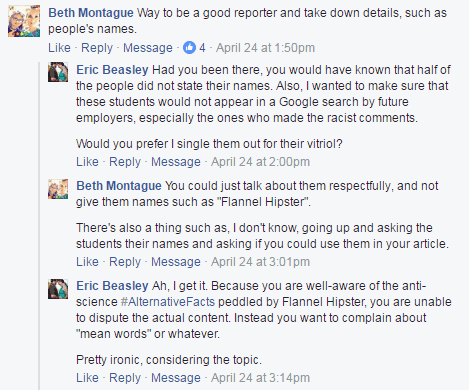Open the Eric Beasley name link on the first reply
469x390 pixels.
pos(112,70)
